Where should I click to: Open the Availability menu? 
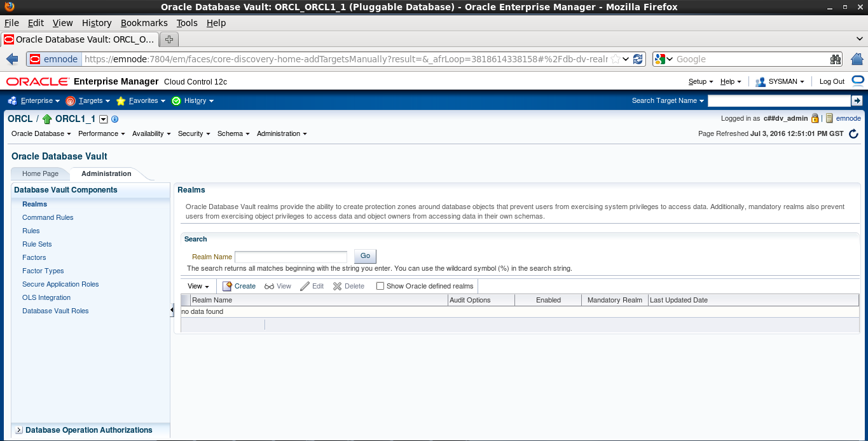(151, 133)
